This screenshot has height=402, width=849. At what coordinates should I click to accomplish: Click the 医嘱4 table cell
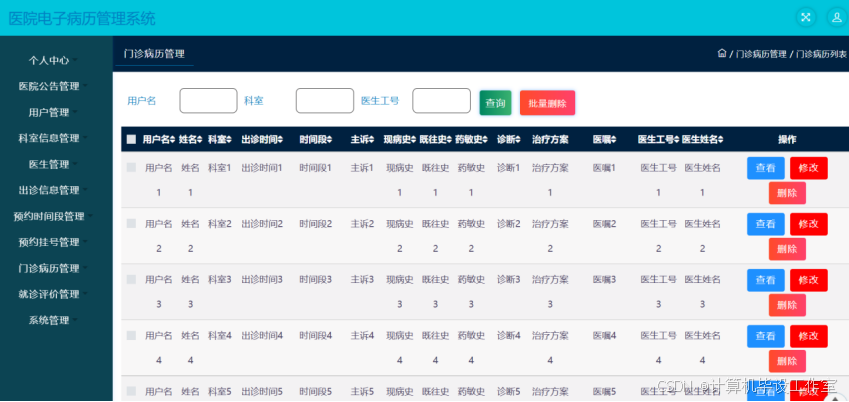[x=604, y=336]
